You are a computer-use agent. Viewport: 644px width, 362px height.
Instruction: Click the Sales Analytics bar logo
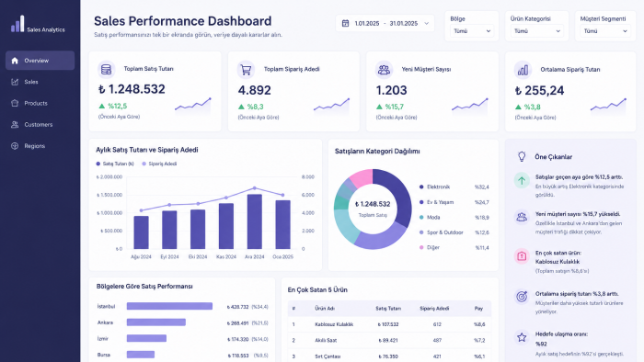[x=17, y=24]
